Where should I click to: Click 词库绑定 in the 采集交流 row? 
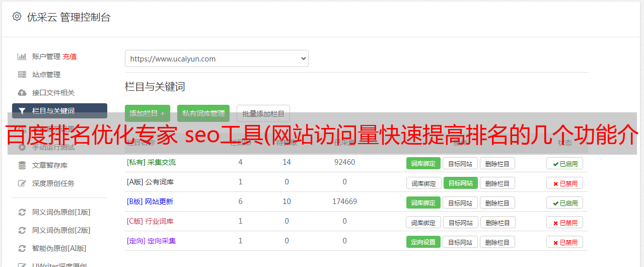(x=423, y=163)
